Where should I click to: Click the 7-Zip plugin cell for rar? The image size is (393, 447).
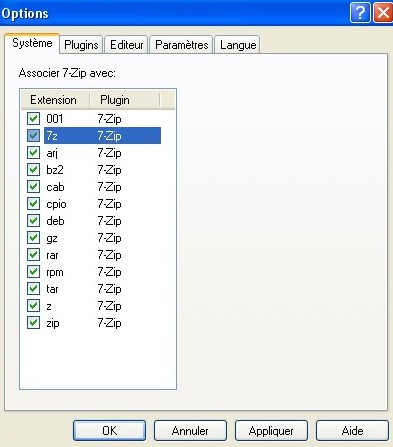pyautogui.click(x=109, y=255)
